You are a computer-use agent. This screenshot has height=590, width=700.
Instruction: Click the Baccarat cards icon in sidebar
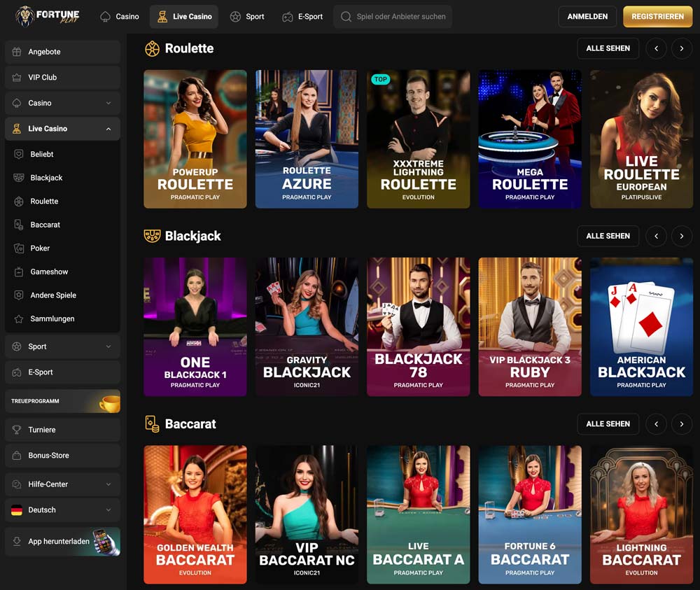click(x=19, y=225)
